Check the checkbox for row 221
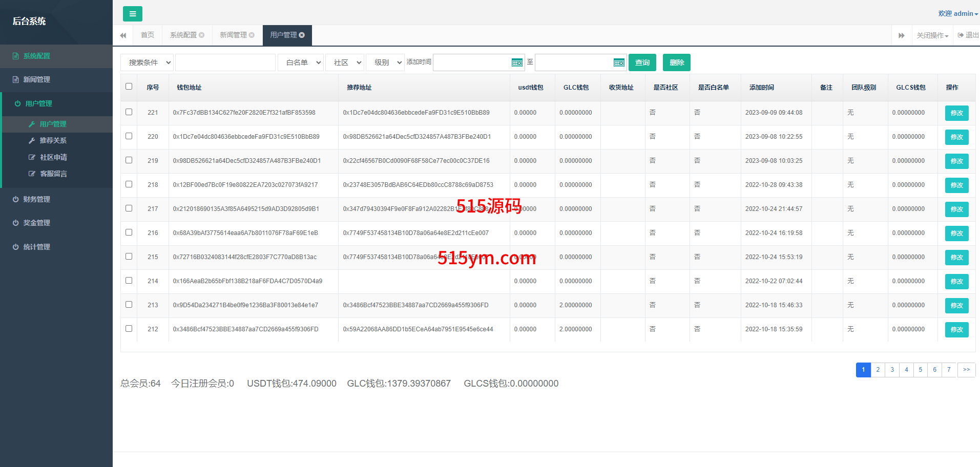 coord(129,112)
